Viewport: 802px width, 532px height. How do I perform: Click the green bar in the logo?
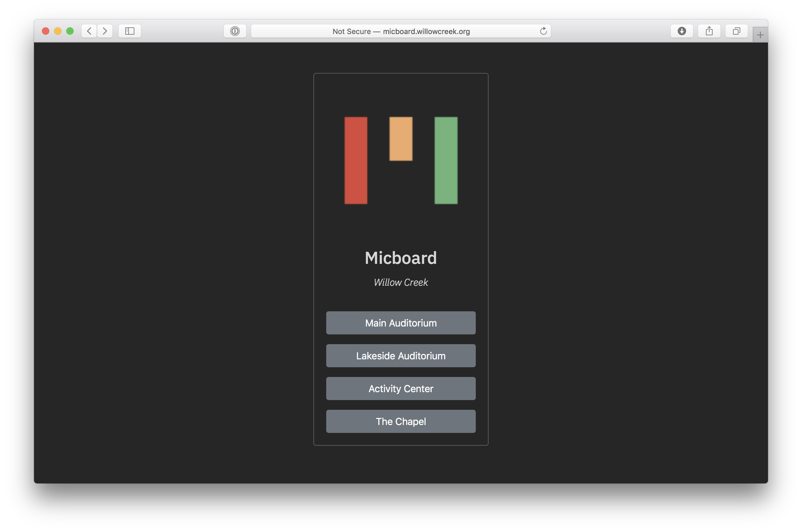coord(446,161)
